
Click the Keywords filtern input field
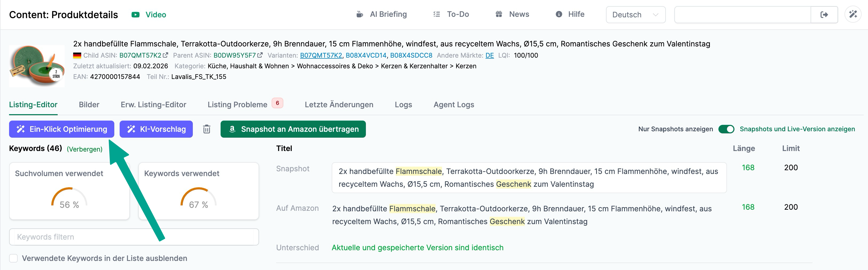[134, 237]
